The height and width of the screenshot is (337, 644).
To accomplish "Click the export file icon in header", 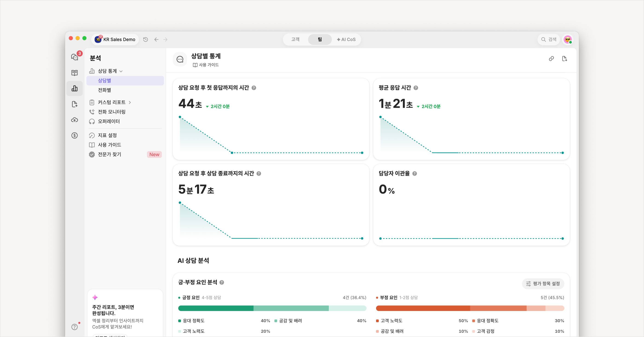I will tap(564, 58).
